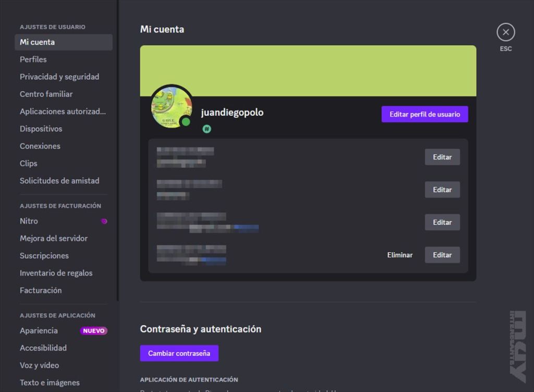Open Conexiones settings page

[x=64, y=146]
